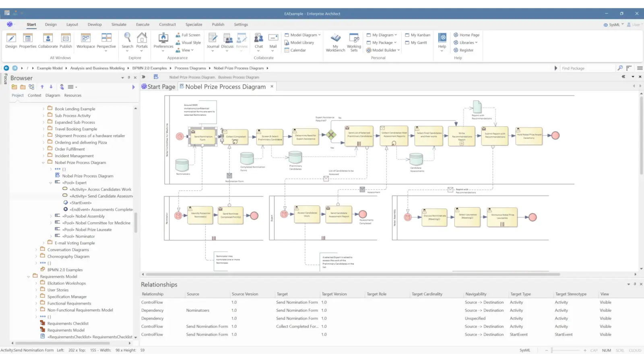
Task: Switch to the Design ribbon tab
Action: (x=51, y=24)
